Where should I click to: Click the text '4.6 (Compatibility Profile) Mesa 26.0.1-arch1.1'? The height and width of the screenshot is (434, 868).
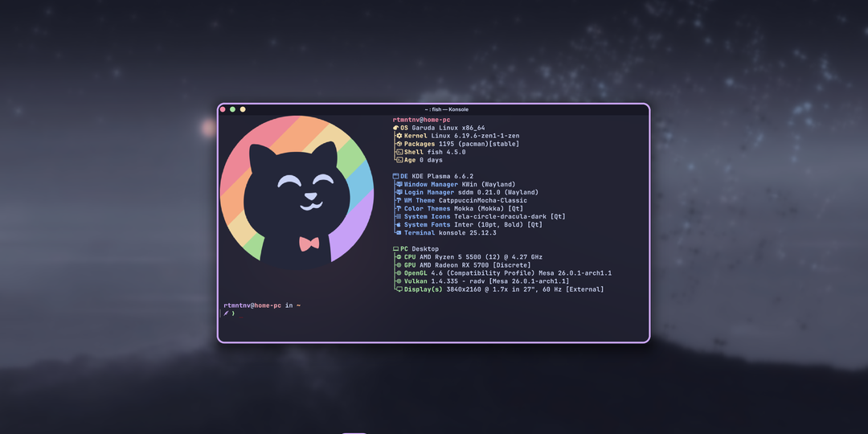tap(522, 273)
